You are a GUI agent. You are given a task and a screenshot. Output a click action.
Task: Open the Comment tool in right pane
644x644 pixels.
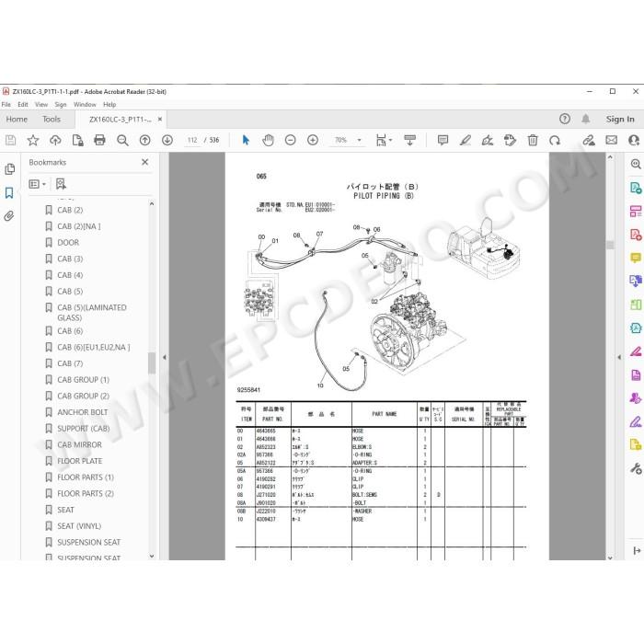click(636, 258)
